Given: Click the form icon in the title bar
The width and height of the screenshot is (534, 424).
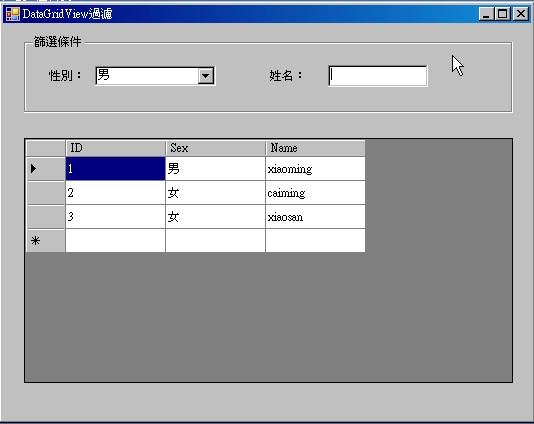Looking at the screenshot, I should point(13,14).
